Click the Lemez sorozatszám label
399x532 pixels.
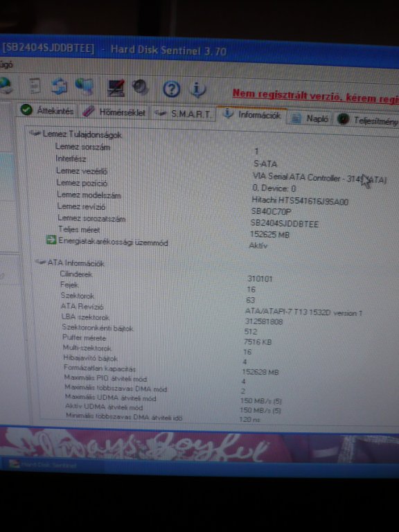coord(91,218)
